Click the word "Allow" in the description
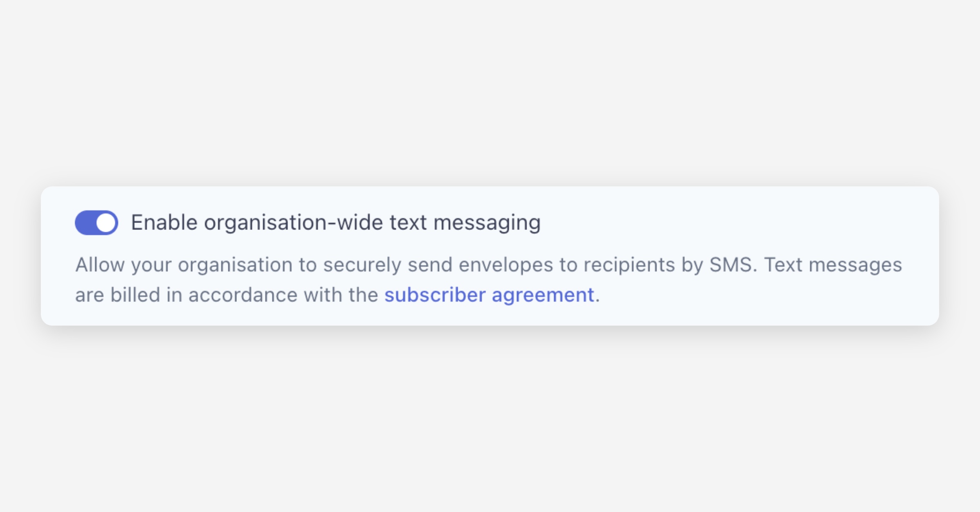Viewport: 980px width, 512px height. click(x=100, y=265)
